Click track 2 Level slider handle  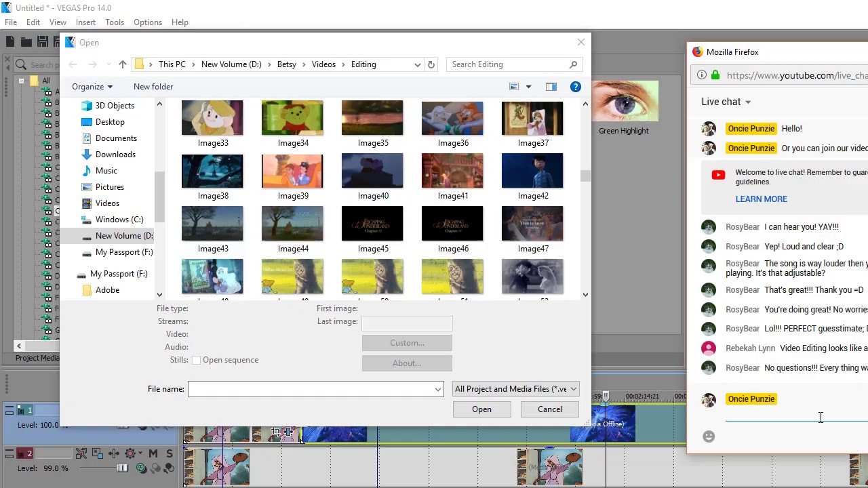122,468
